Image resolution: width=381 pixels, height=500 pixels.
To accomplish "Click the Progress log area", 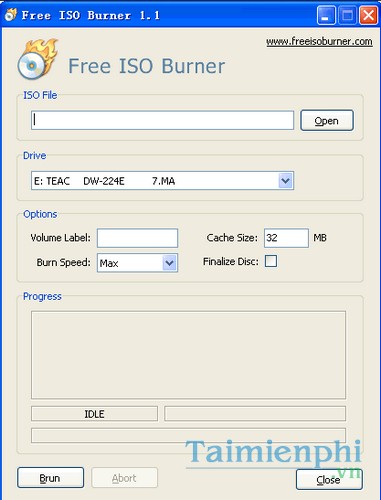I will point(188,355).
